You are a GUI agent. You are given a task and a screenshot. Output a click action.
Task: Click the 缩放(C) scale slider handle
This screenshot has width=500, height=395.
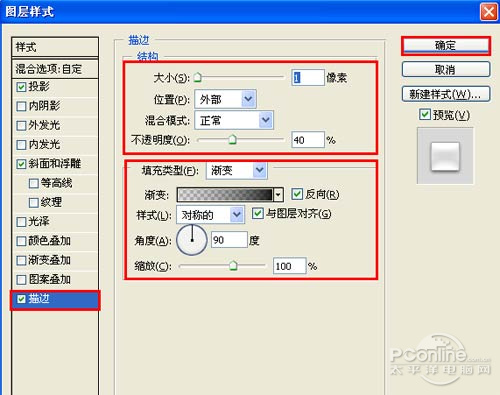233,266
